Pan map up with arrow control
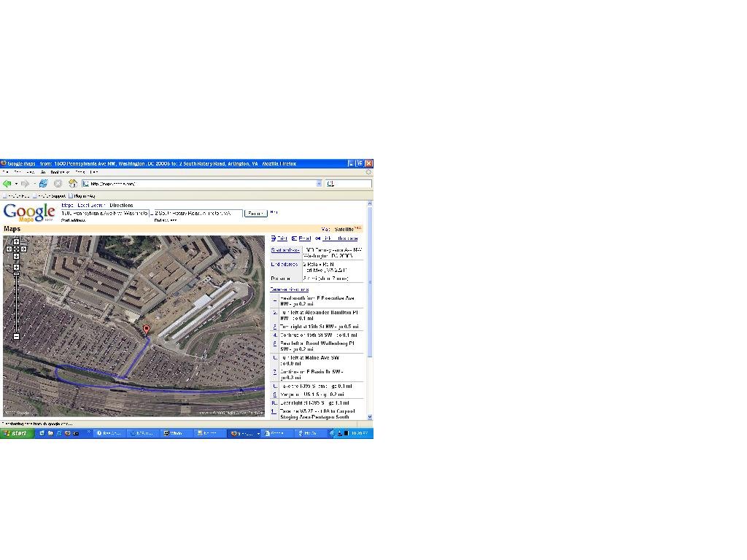747x560 pixels. (16, 242)
